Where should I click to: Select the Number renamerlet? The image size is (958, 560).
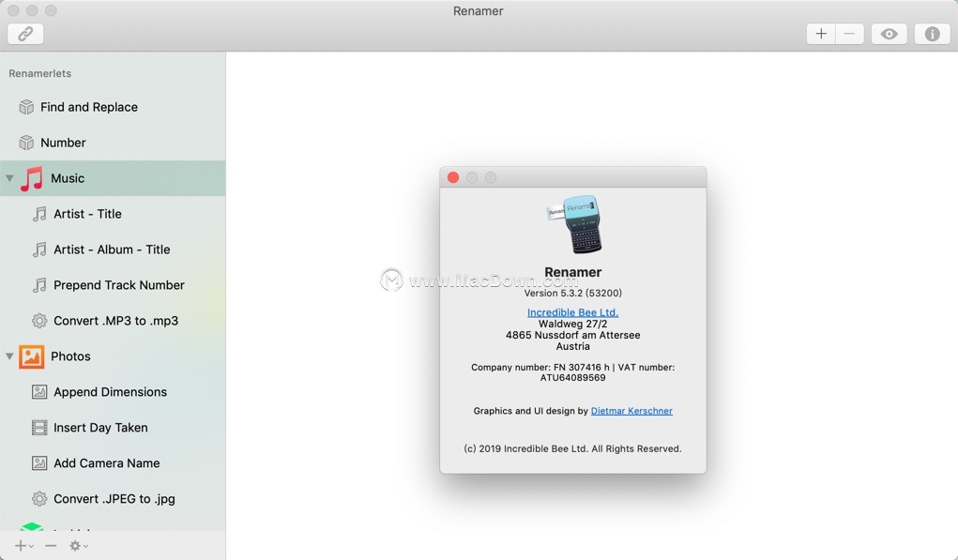(113, 143)
